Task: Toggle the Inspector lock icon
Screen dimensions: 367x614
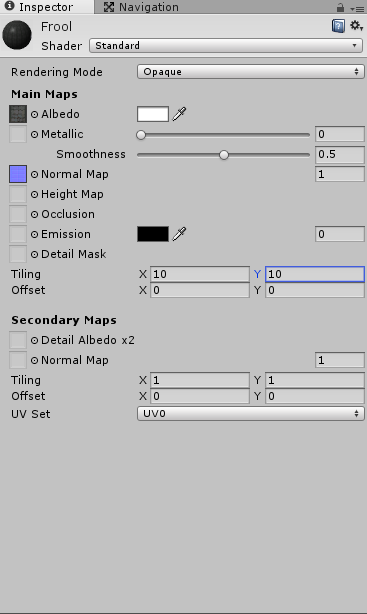Action: [x=340, y=7]
